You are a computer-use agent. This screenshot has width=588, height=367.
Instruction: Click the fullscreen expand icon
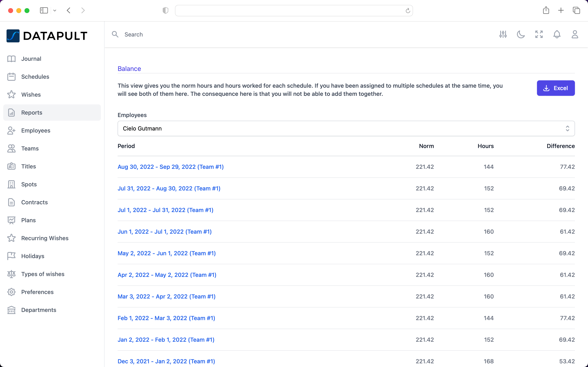539,34
